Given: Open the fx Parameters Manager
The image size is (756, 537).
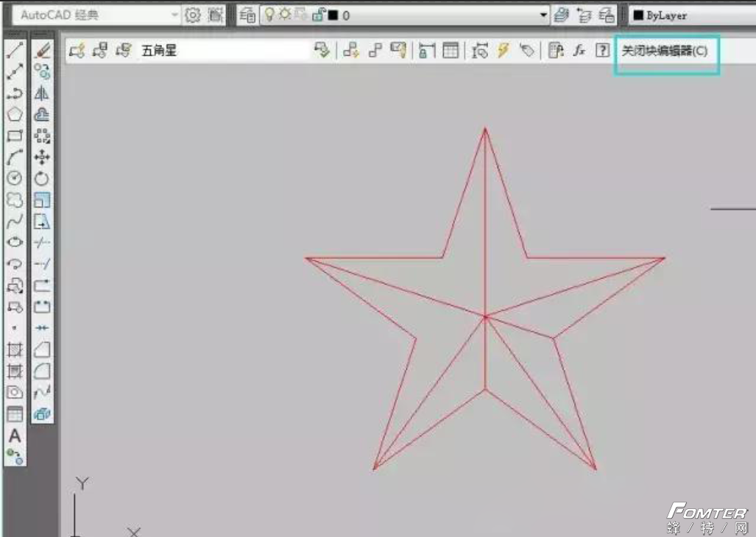Looking at the screenshot, I should (x=579, y=50).
